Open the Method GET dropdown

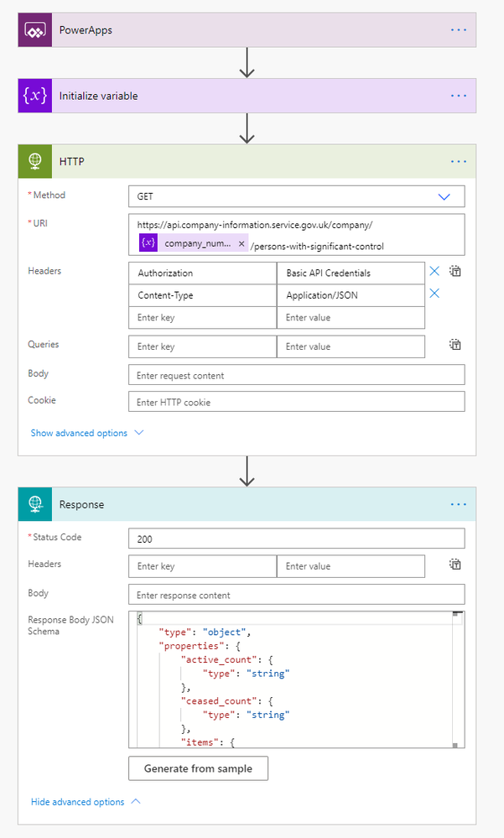point(297,196)
